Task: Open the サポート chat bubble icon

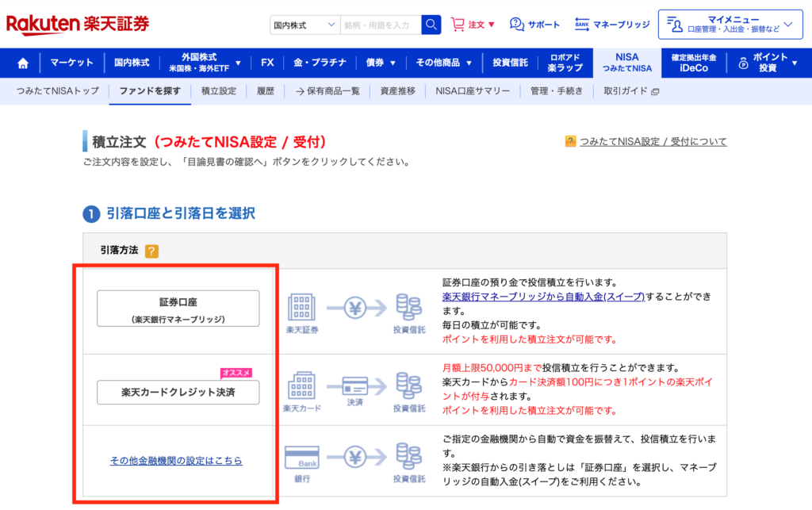Action: tap(516, 25)
